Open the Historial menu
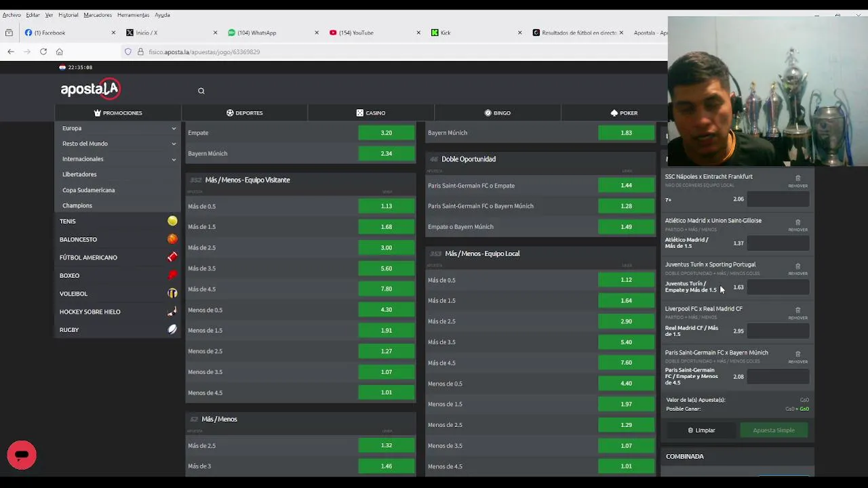 68,15
